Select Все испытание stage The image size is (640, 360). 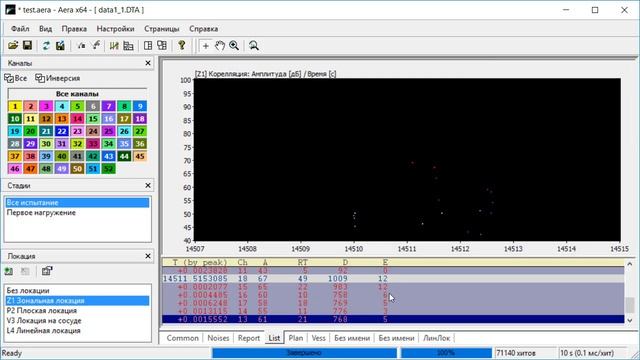coord(77,203)
